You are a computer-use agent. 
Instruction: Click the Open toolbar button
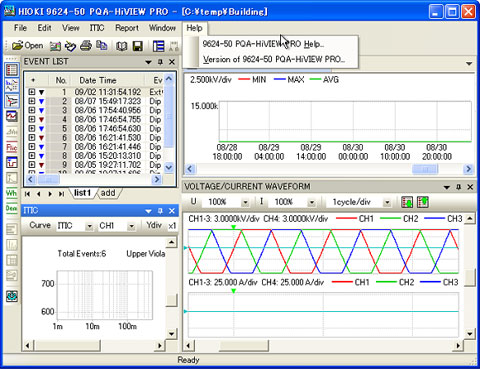[27, 46]
